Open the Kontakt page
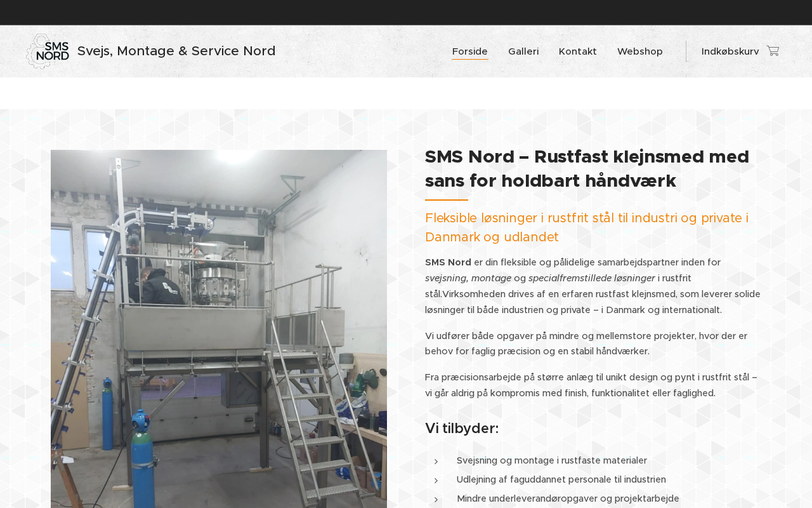This screenshot has height=508, width=812. tap(578, 51)
